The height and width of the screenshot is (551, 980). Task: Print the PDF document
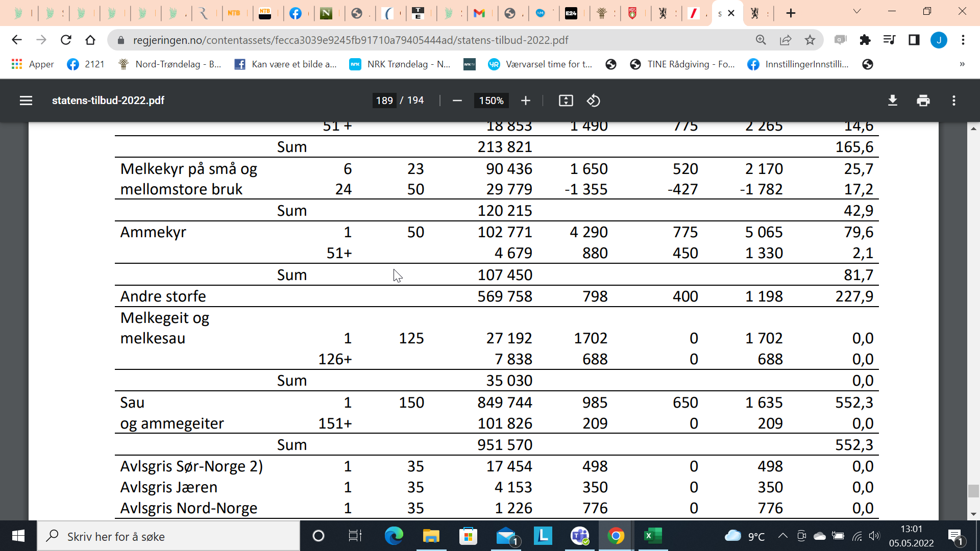[923, 101]
